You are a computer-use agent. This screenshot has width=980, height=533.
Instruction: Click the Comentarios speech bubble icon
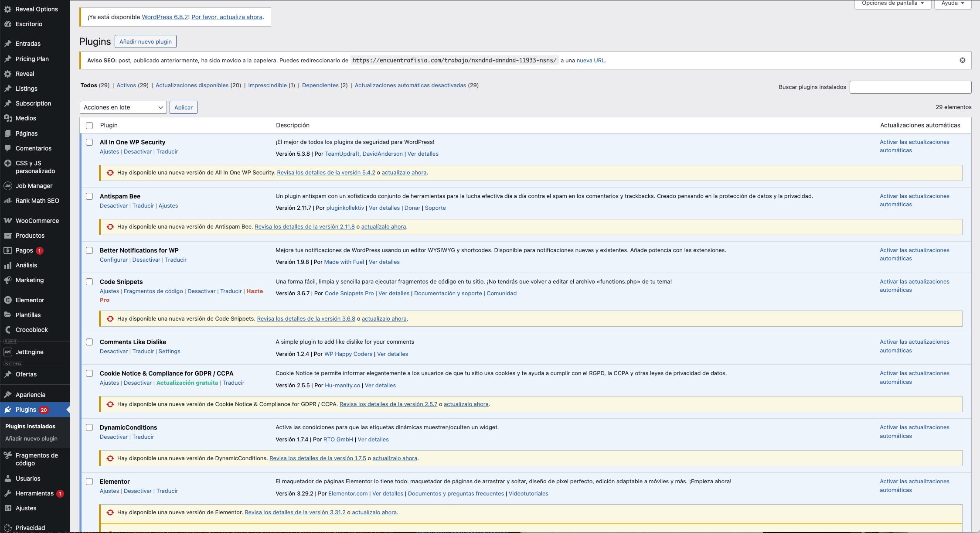(x=7, y=148)
